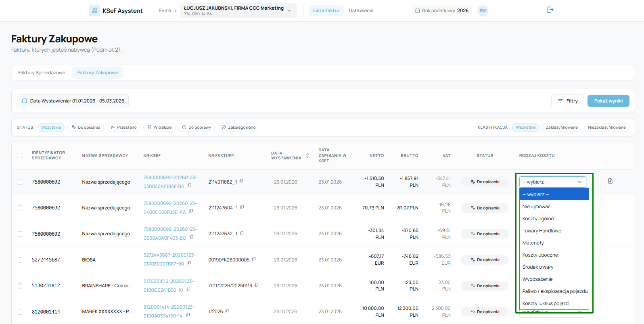
Task: Open Rok podatkowy 2026 selector
Action: (442, 10)
